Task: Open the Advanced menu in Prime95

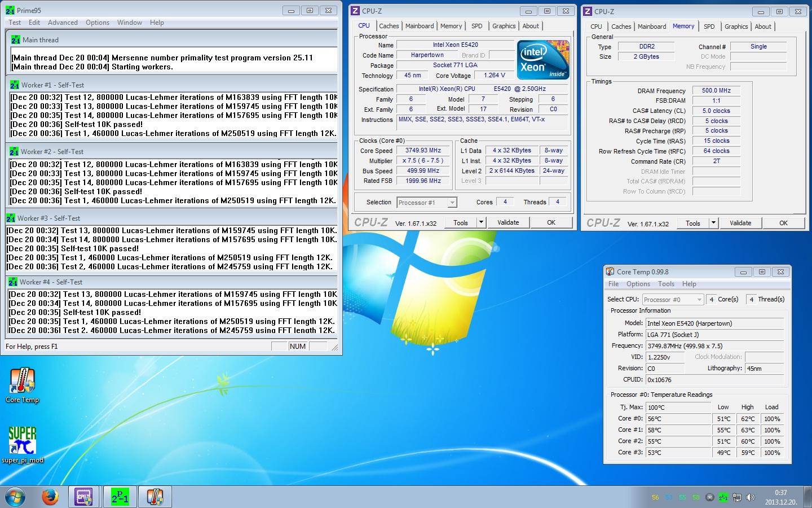Action: click(x=63, y=23)
